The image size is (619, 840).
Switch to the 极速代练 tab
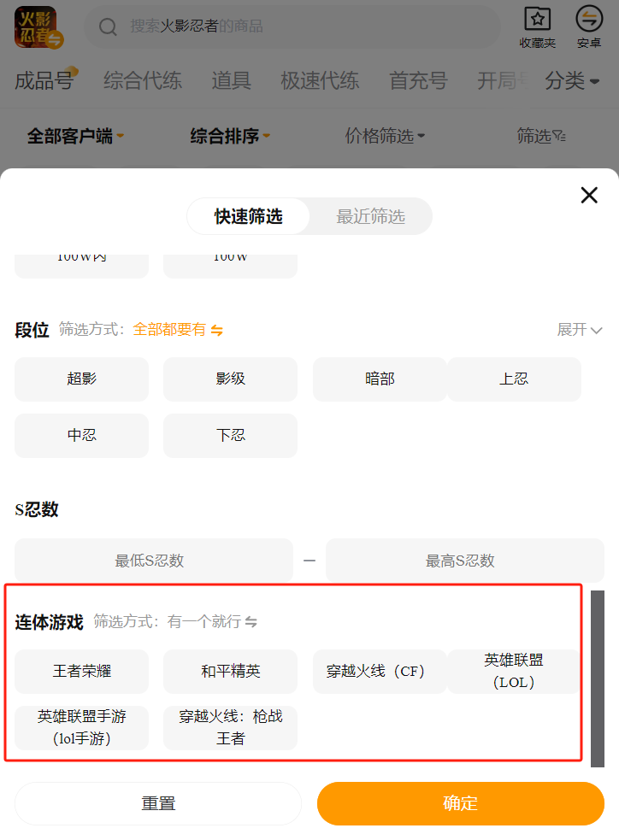[320, 81]
